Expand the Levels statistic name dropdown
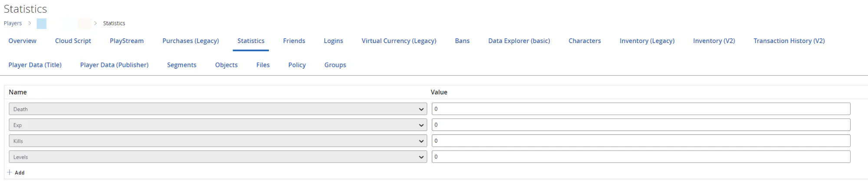 coord(217,157)
